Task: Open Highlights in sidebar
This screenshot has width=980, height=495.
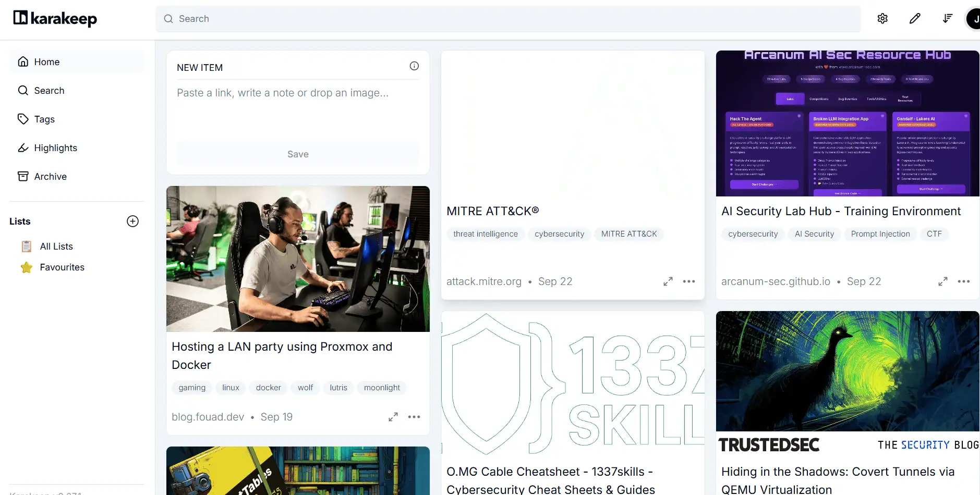Action: coord(77,148)
